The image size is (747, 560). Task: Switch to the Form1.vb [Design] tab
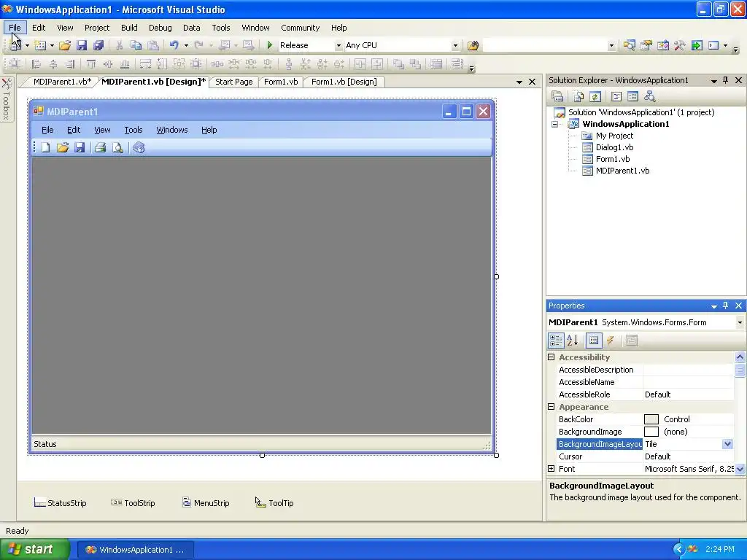pos(344,82)
